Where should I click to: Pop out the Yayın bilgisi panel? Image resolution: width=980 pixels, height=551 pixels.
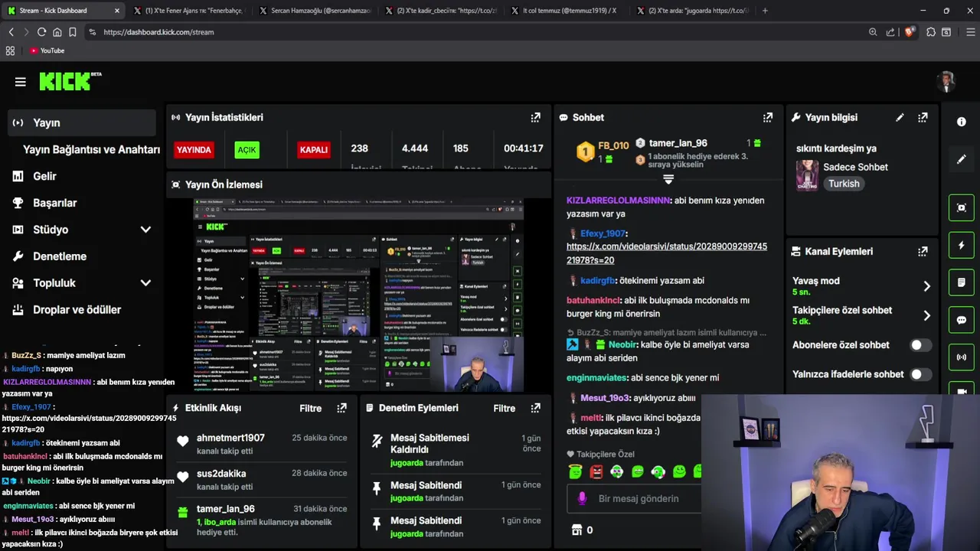[923, 118]
